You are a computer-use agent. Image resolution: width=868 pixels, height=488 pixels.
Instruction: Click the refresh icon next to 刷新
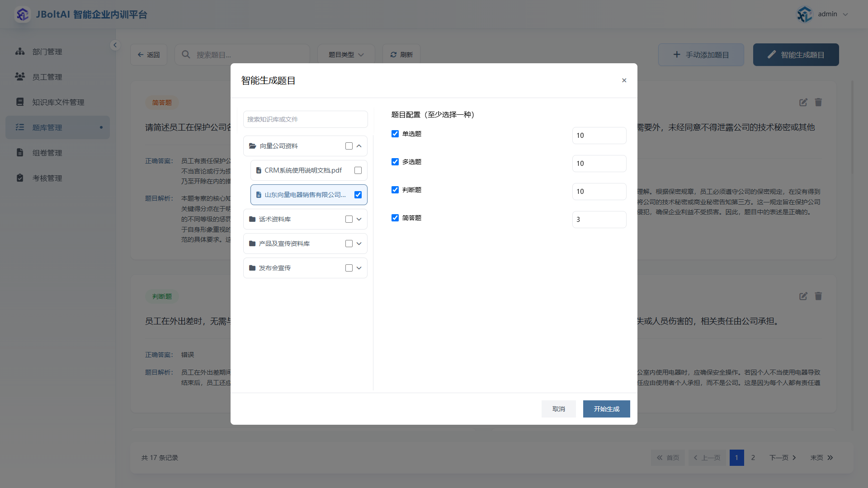point(393,55)
